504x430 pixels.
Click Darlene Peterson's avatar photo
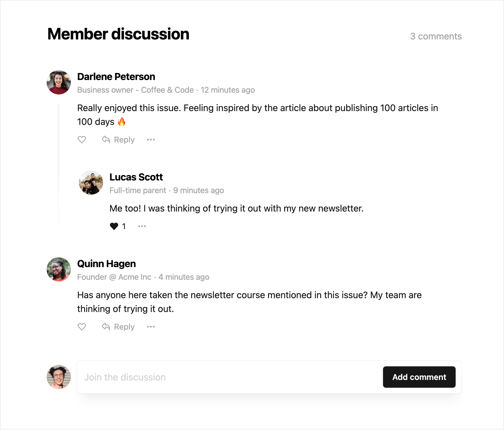tap(59, 82)
